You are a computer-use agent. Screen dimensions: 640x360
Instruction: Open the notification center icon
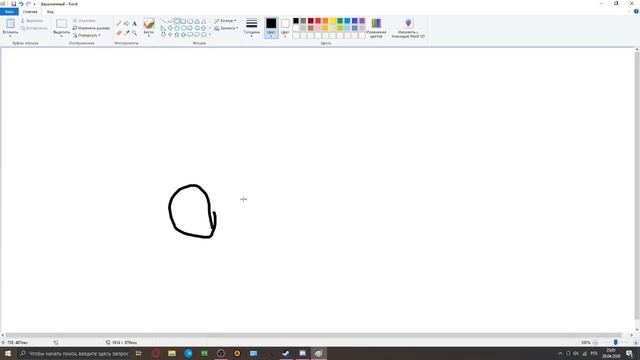click(629, 353)
